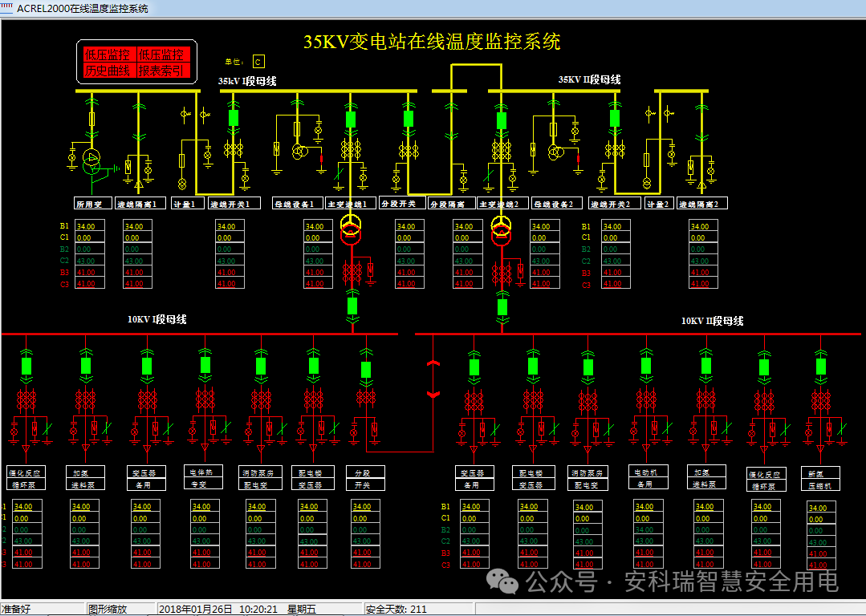Click the 单位 C unit field
Image resolution: width=866 pixels, height=616 pixels.
click(x=258, y=61)
